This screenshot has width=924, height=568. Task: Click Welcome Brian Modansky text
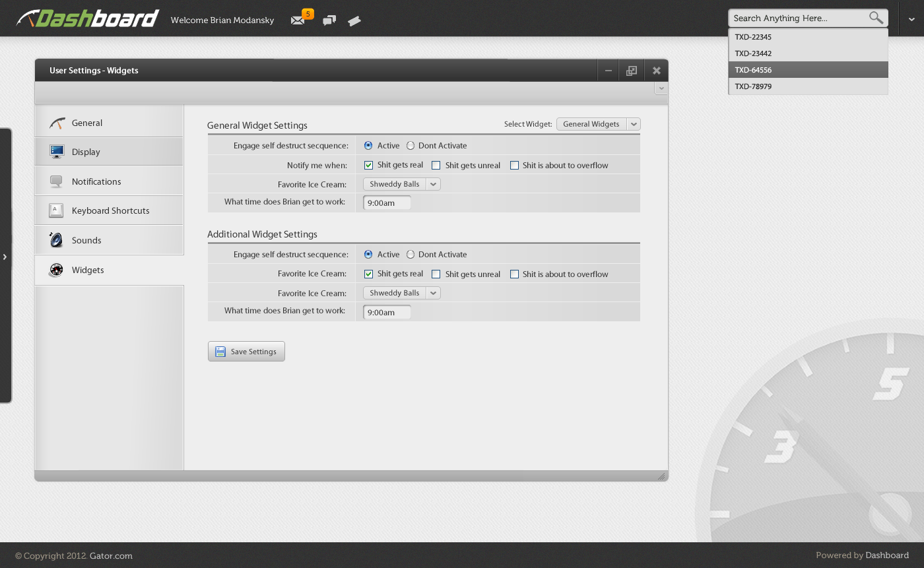(222, 20)
